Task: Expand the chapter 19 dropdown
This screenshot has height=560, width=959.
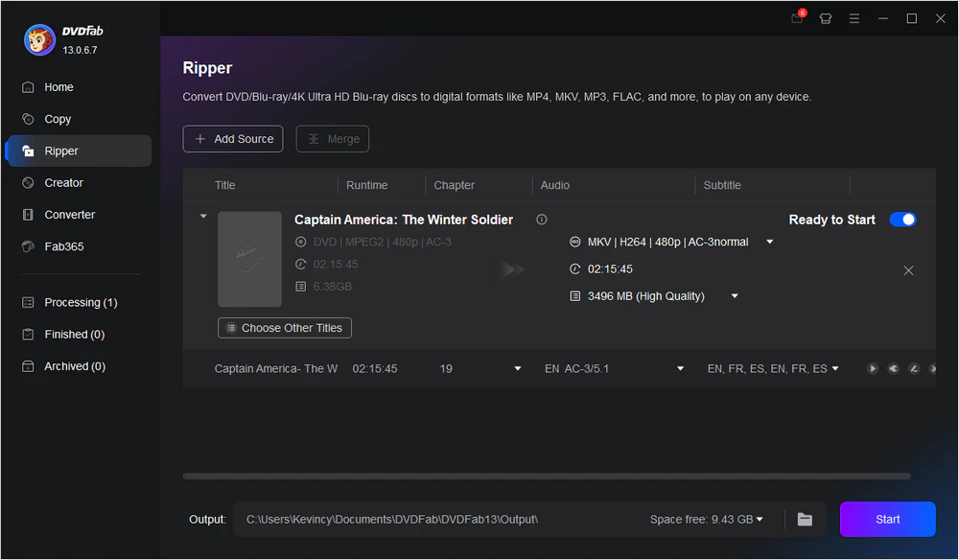Action: click(x=518, y=368)
